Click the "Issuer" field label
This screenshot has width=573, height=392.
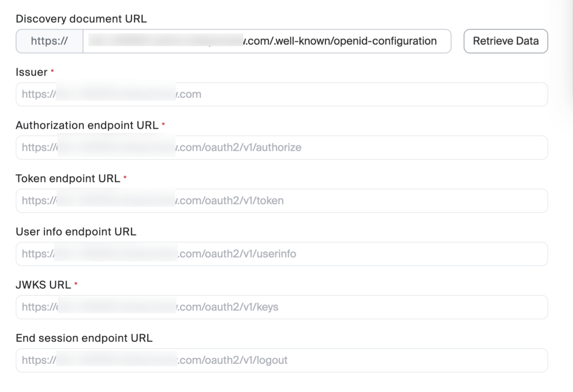click(32, 72)
